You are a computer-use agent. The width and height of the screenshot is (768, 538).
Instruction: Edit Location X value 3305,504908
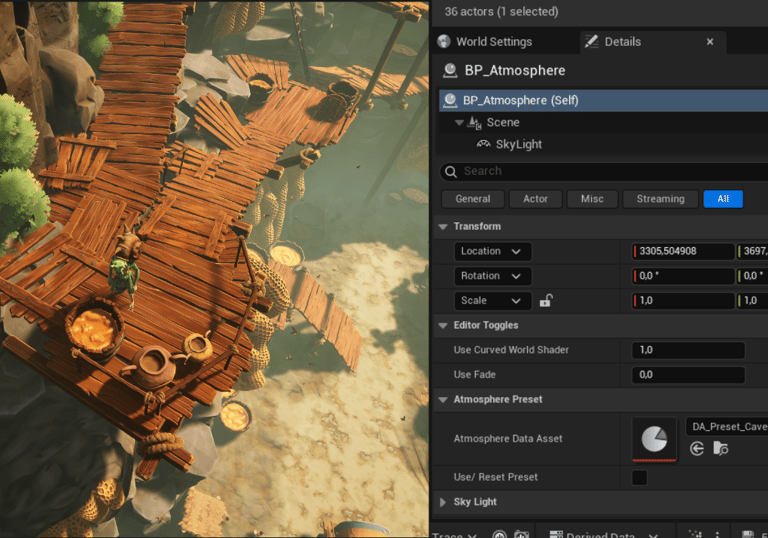point(683,251)
